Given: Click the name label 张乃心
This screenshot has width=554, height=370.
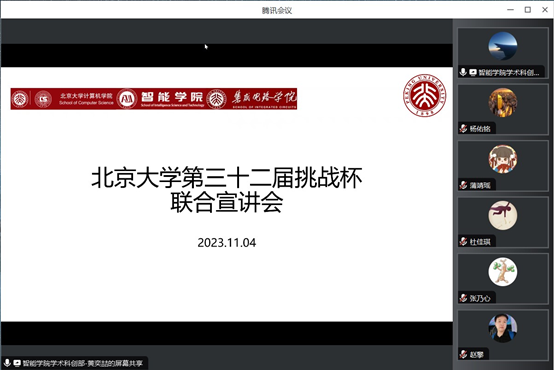Looking at the screenshot, I should point(480,298).
